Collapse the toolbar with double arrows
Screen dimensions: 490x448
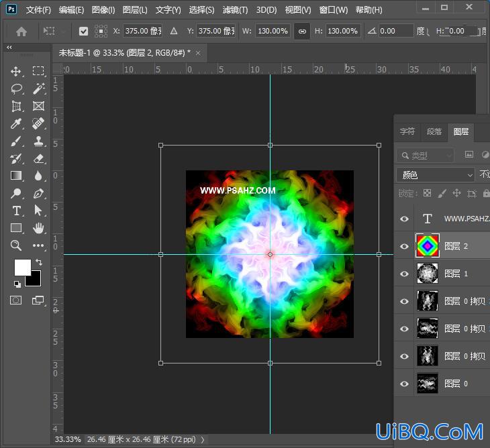click(x=9, y=48)
